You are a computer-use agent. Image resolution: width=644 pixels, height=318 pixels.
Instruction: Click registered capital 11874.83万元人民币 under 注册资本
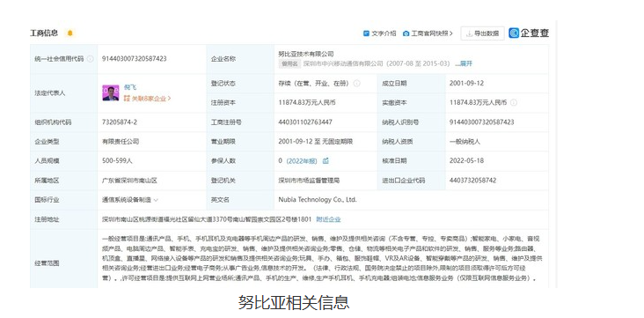coord(307,102)
